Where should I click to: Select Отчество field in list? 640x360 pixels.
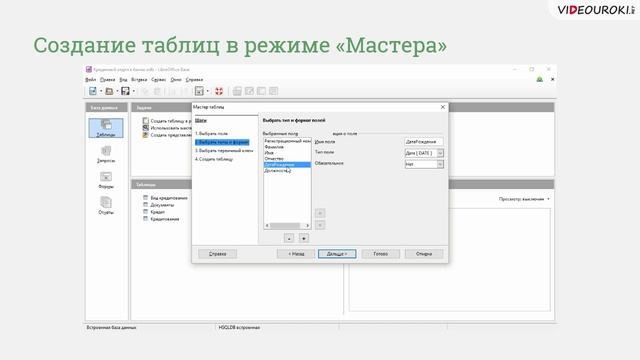(287, 158)
